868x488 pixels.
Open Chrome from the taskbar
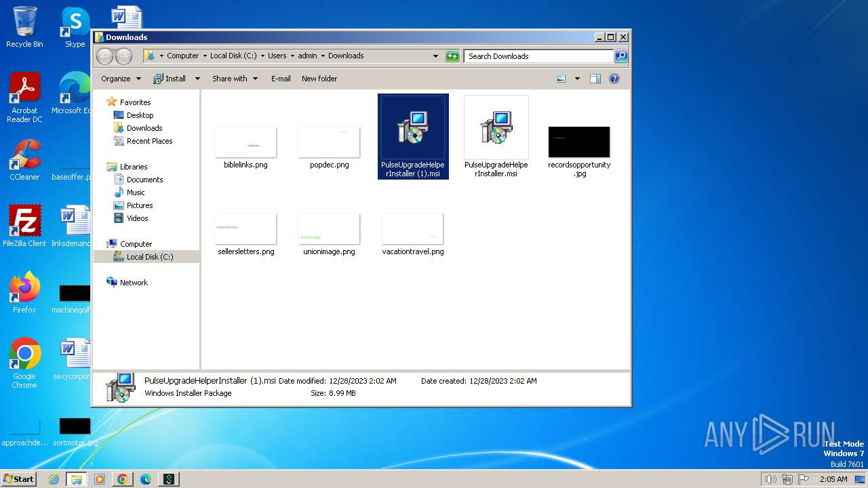[x=123, y=479]
